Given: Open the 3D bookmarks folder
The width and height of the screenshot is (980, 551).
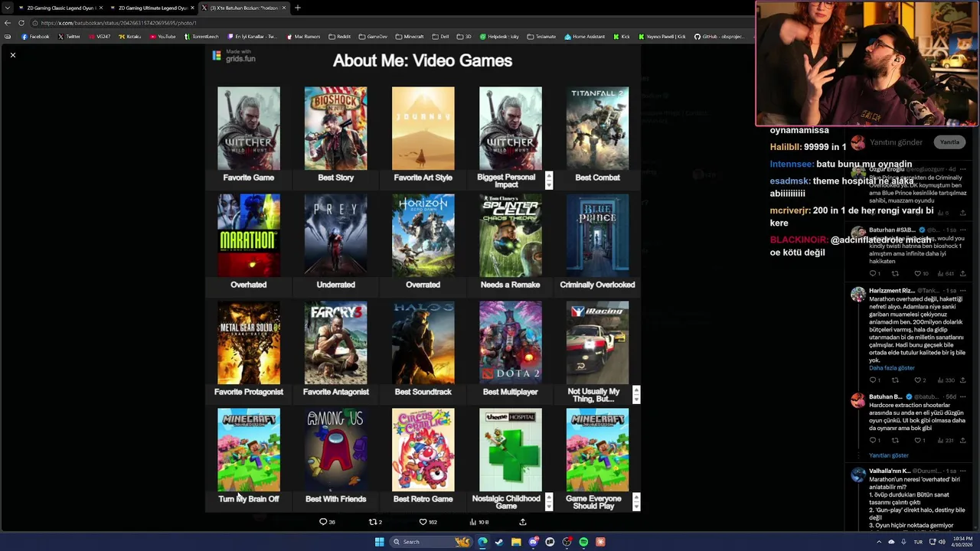Looking at the screenshot, I should [464, 37].
